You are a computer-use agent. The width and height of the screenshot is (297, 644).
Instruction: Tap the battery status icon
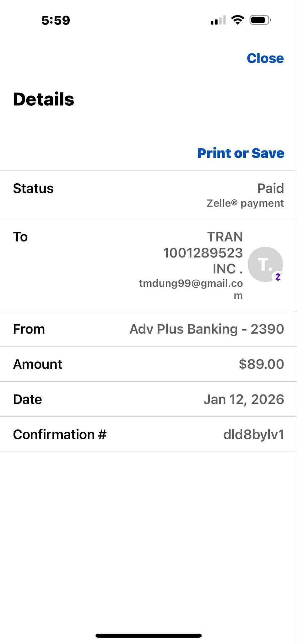click(260, 20)
